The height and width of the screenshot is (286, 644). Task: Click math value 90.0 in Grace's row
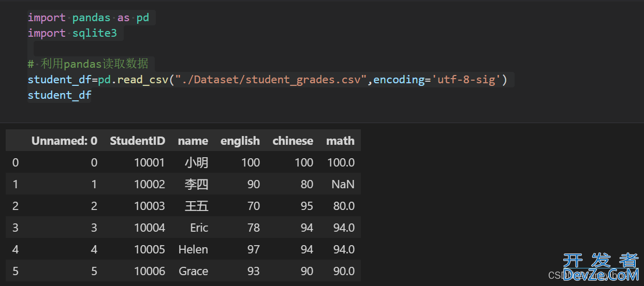tap(344, 271)
